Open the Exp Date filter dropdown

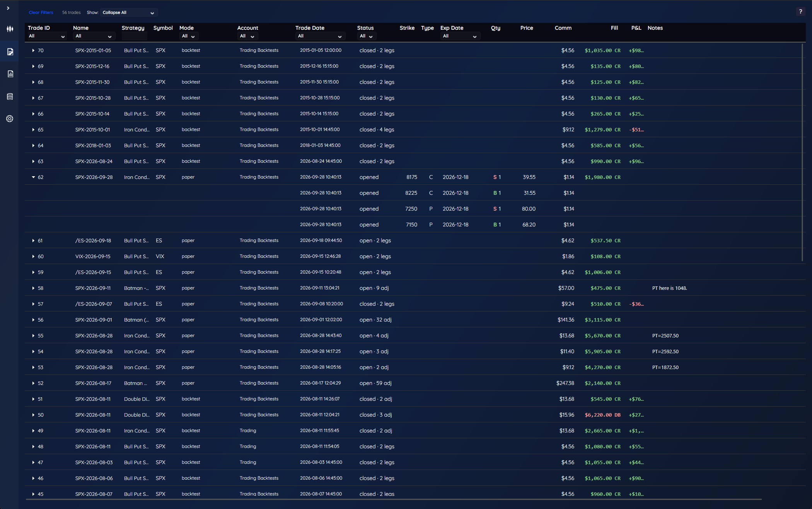(x=460, y=36)
